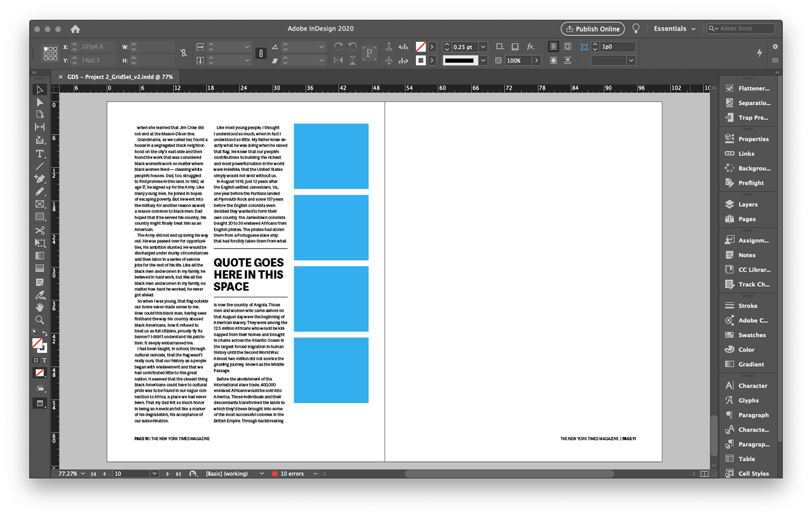
Task: Click the reference point locator grid
Action: click(x=50, y=53)
